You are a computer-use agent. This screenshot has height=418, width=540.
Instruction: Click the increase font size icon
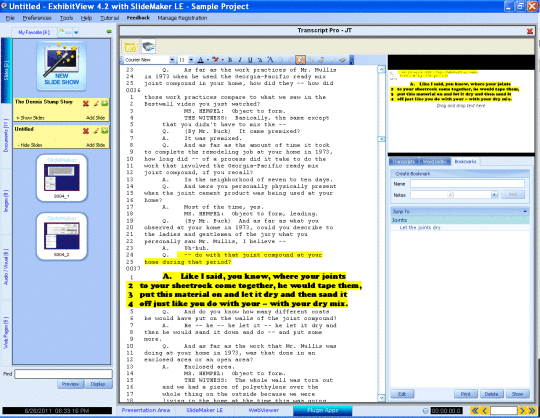pyautogui.click(x=270, y=60)
